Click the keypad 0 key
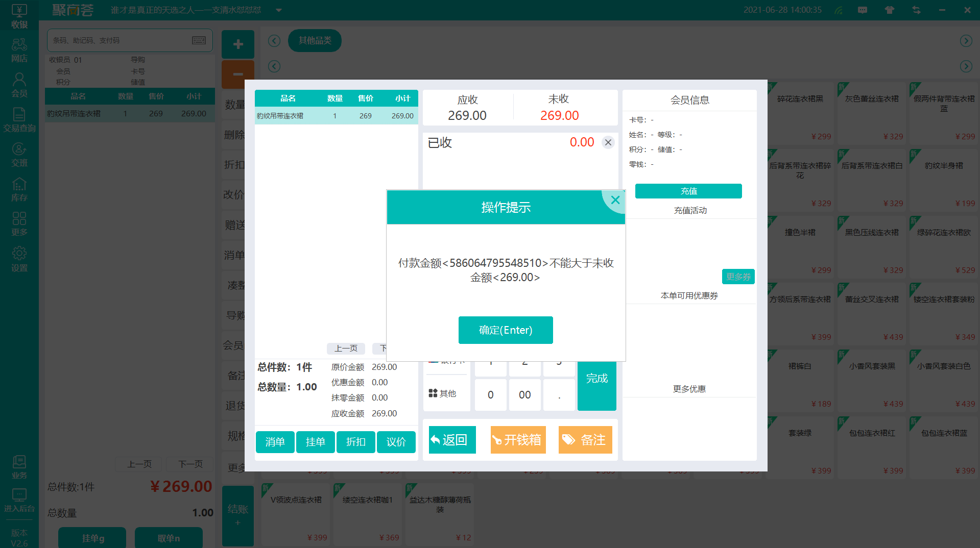Image resolution: width=980 pixels, height=548 pixels. pyautogui.click(x=491, y=395)
